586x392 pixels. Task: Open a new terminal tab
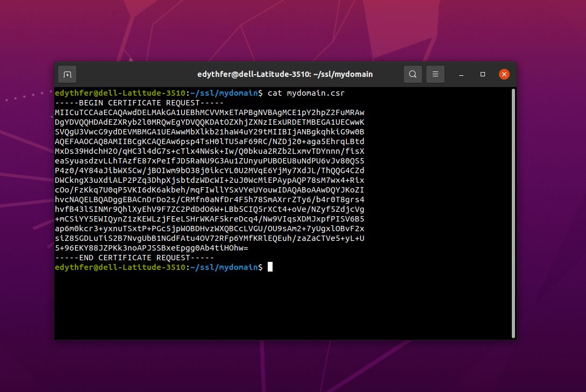[67, 74]
